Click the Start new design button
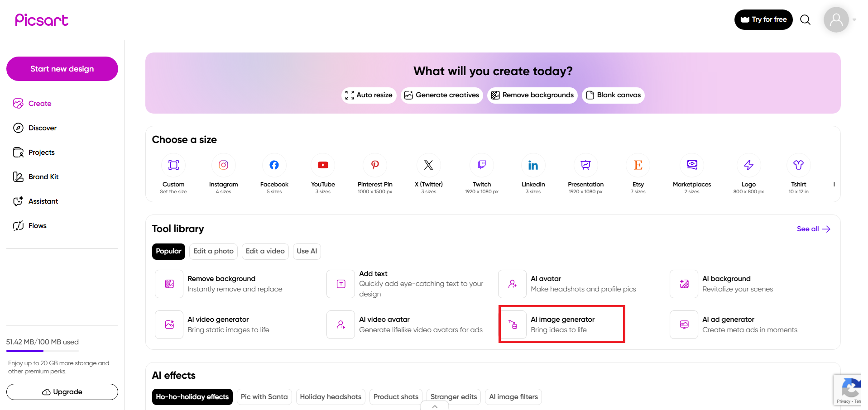This screenshot has height=410, width=868. (x=62, y=69)
